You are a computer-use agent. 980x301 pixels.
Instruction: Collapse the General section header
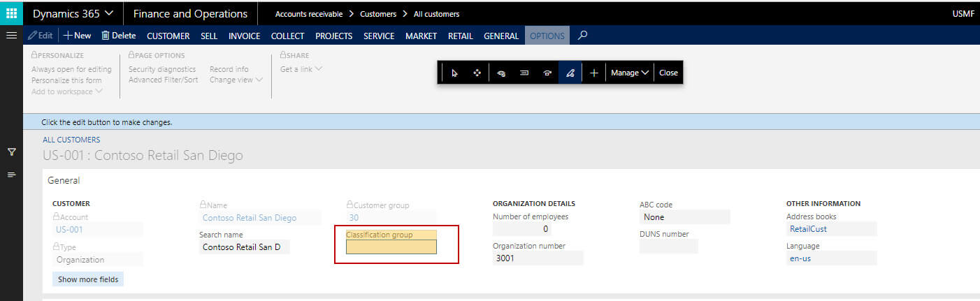tap(64, 180)
